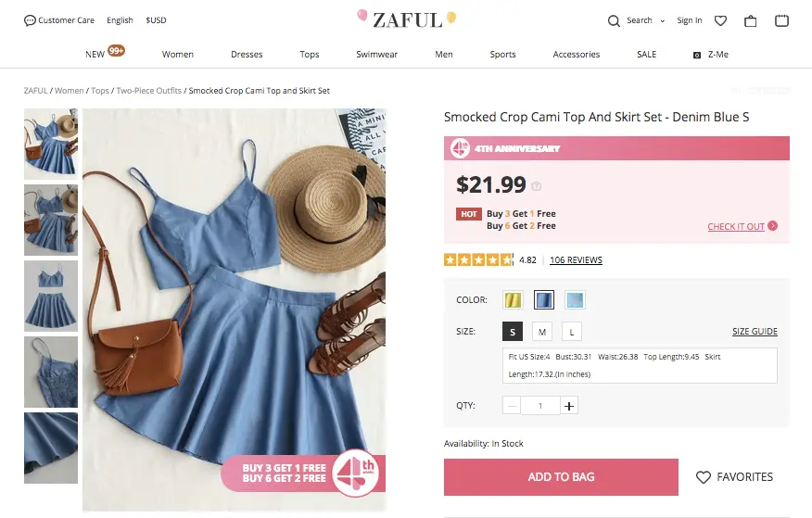Click the Customer Care chat icon
Screen dimensions: 812x518
31,20
